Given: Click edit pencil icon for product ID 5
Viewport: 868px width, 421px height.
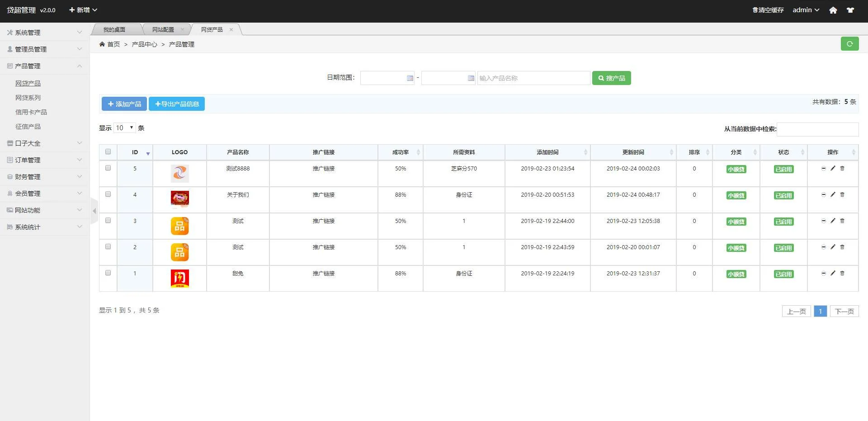Looking at the screenshot, I should click(x=833, y=168).
